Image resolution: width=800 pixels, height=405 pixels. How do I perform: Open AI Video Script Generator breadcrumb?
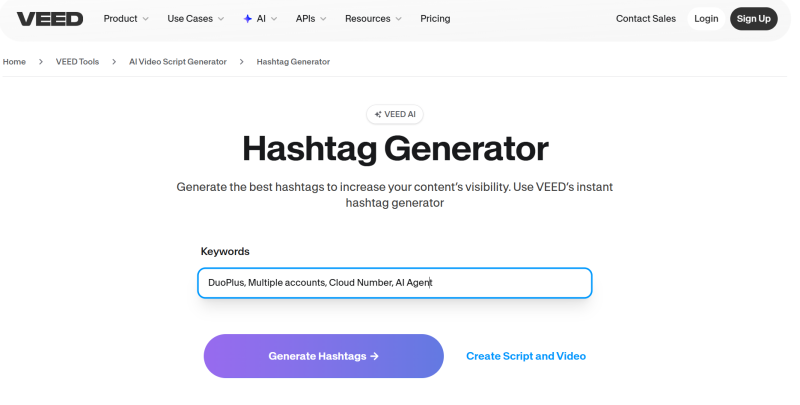tap(178, 62)
